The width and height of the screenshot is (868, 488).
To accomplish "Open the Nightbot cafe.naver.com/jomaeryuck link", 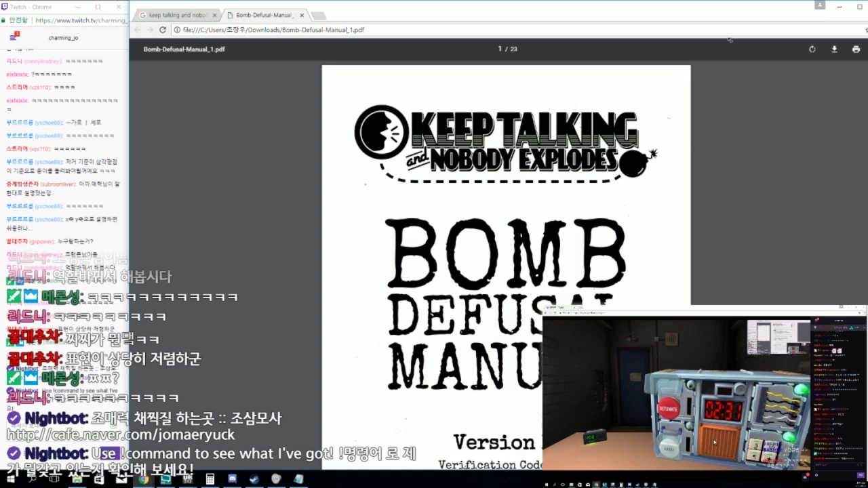I will [121, 435].
